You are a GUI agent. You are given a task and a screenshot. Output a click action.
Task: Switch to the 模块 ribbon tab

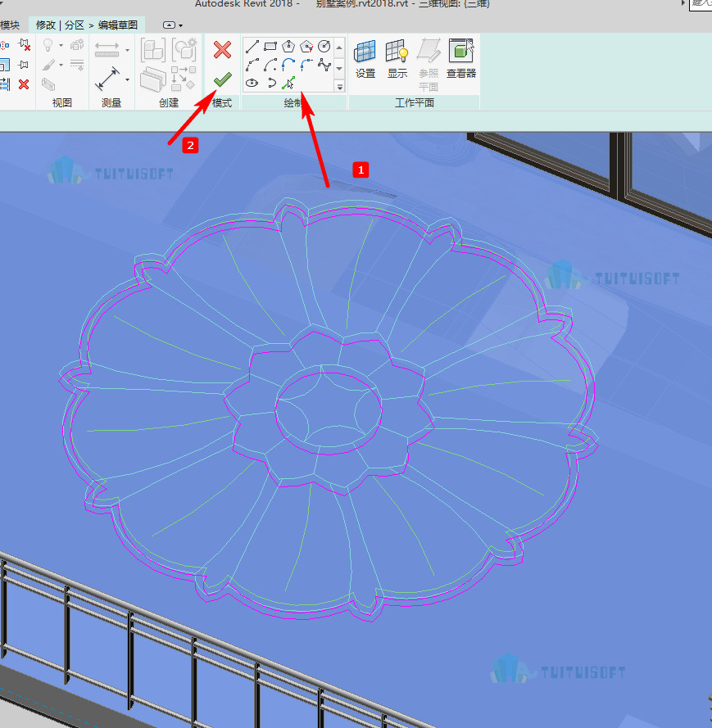[x=10, y=25]
